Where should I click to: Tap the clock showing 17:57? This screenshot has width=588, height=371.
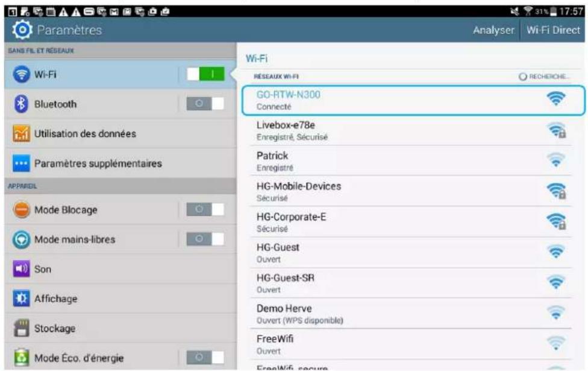[571, 11]
